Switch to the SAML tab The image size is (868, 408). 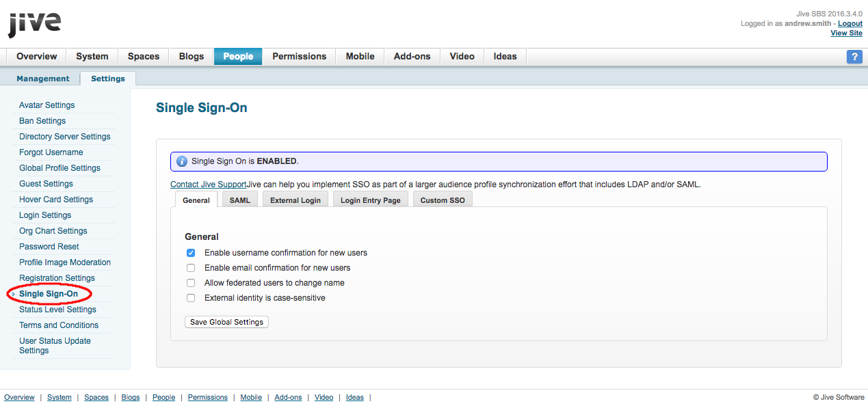click(x=240, y=200)
